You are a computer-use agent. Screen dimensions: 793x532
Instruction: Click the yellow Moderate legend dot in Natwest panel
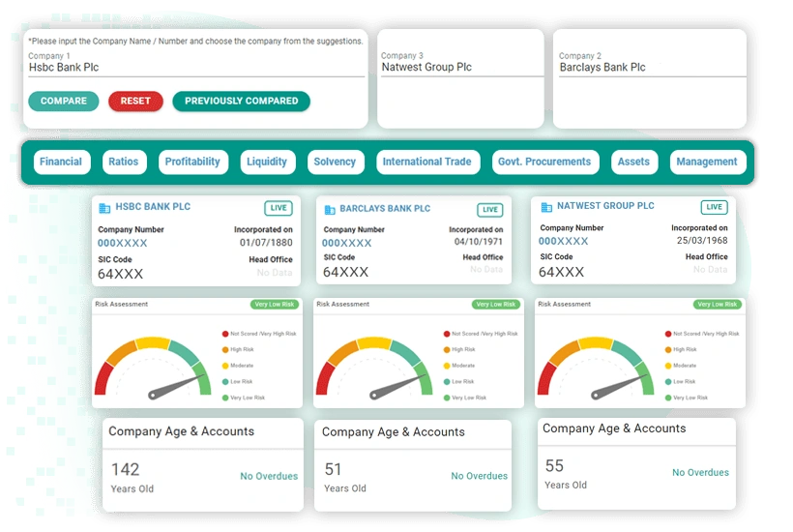pyautogui.click(x=668, y=366)
